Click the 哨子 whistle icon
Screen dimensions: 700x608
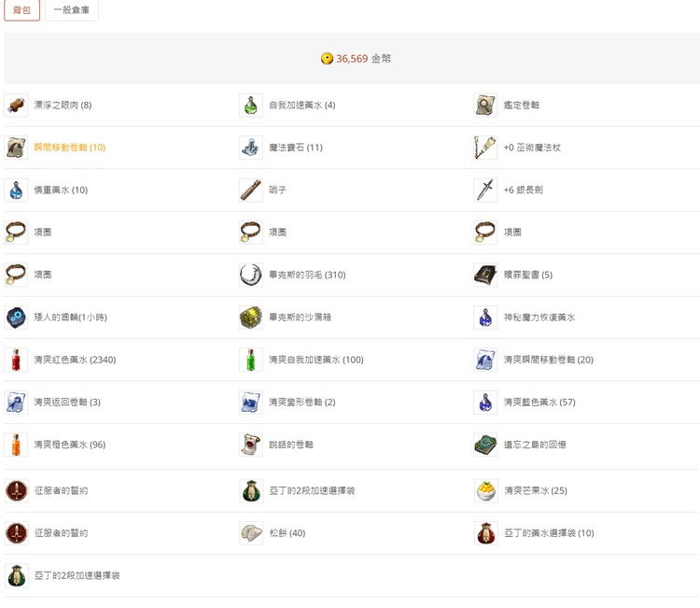point(251,191)
